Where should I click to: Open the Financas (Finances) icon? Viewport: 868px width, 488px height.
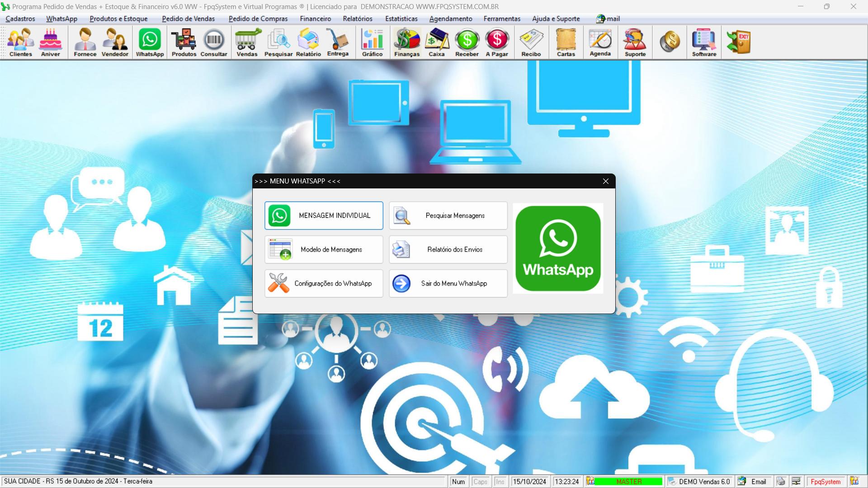click(406, 42)
